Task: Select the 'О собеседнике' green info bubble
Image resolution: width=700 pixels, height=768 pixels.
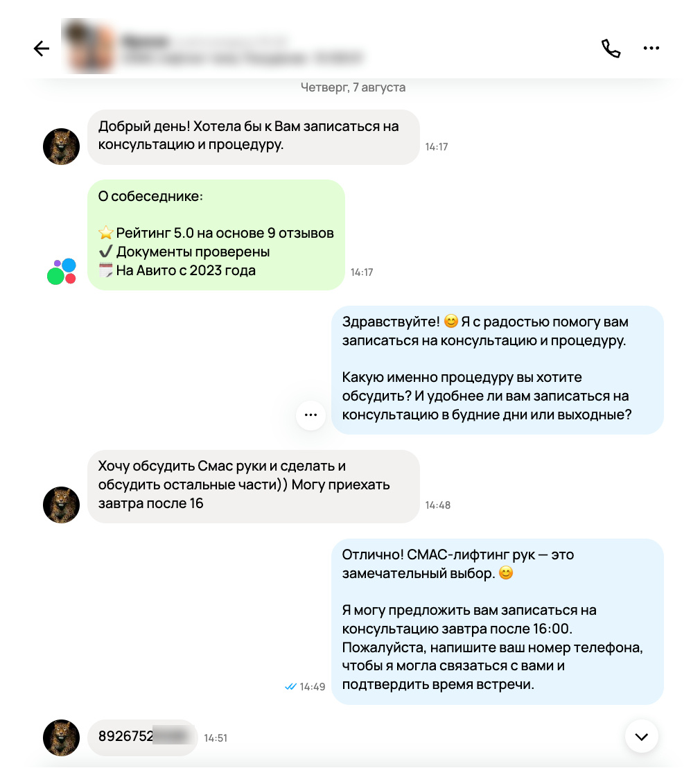Action: 216,234
